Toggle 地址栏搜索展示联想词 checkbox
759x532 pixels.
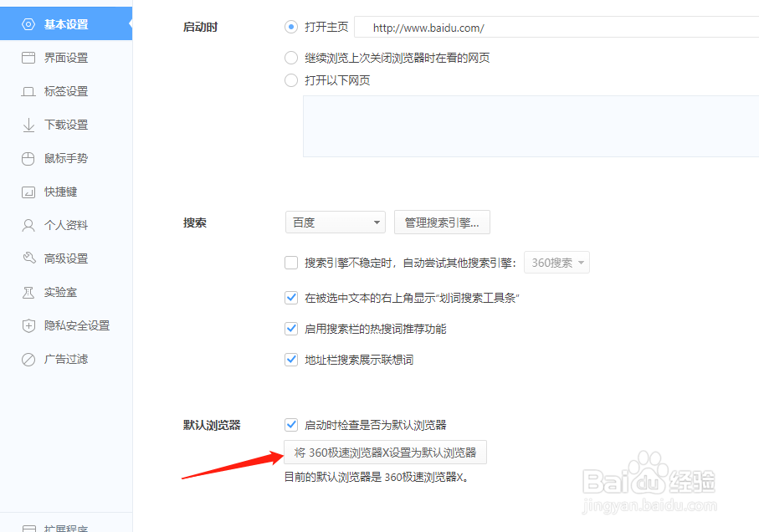291,360
